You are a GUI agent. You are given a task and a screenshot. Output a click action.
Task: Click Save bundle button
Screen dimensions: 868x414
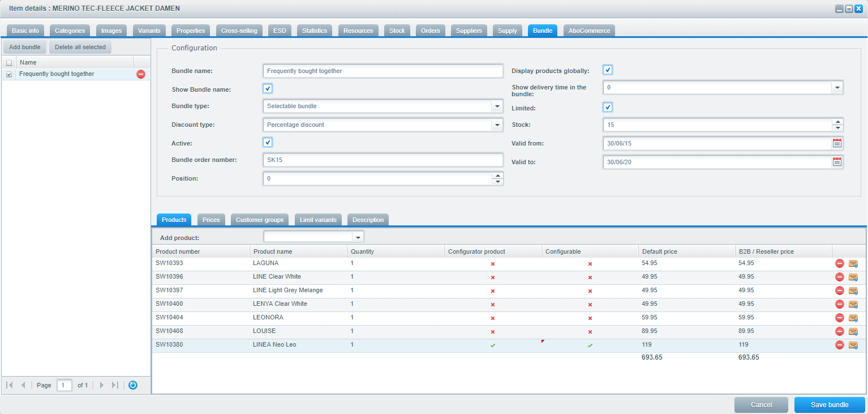830,405
